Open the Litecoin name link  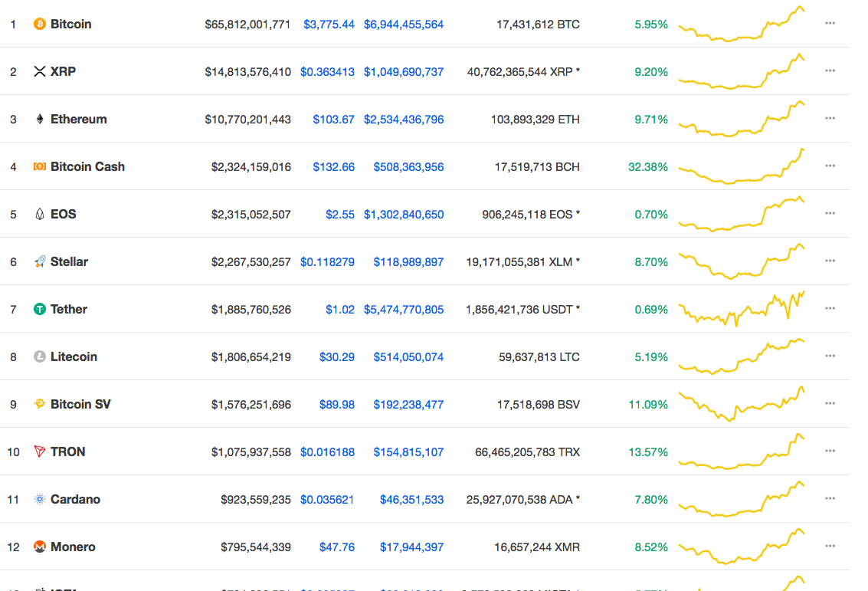74,356
